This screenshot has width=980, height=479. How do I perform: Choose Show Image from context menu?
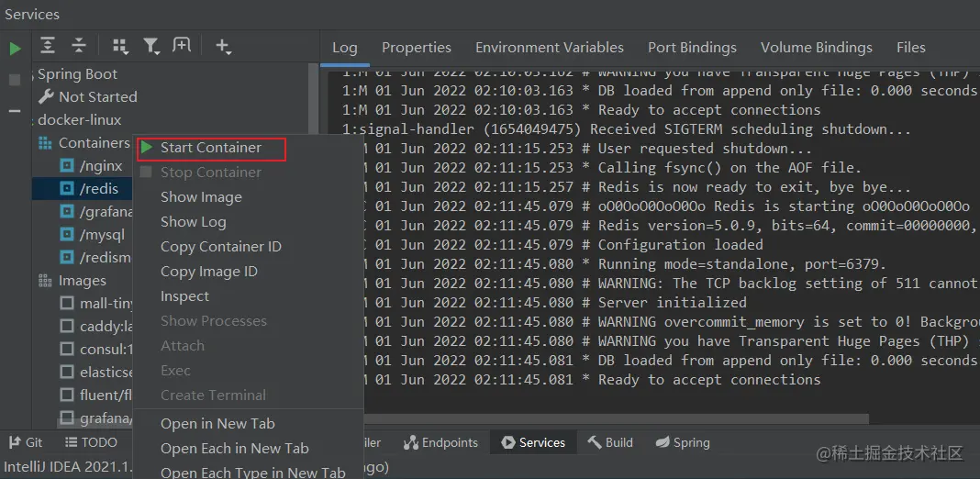(201, 197)
